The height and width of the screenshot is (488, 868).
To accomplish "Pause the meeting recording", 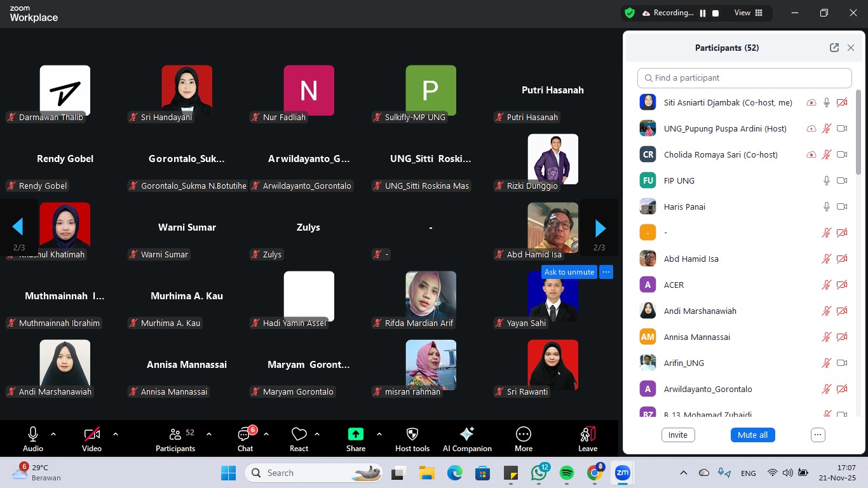I will [703, 13].
